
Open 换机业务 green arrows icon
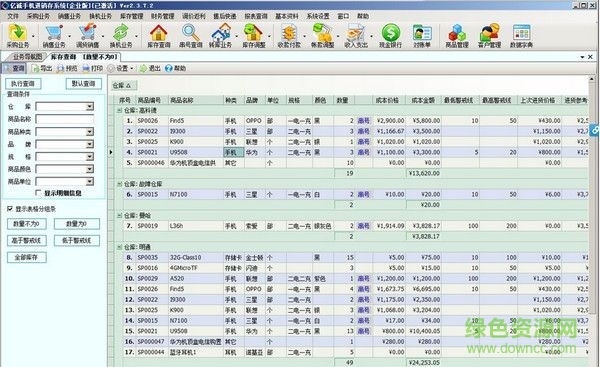[x=121, y=36]
